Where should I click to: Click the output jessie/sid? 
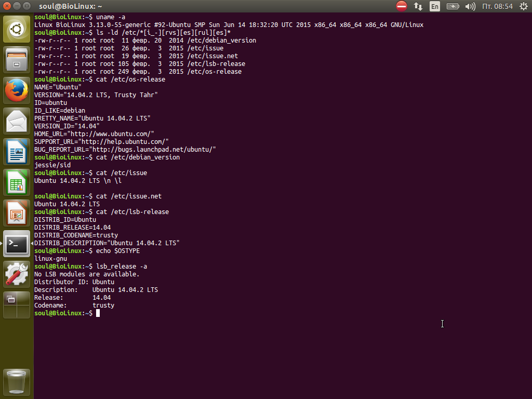pos(52,165)
